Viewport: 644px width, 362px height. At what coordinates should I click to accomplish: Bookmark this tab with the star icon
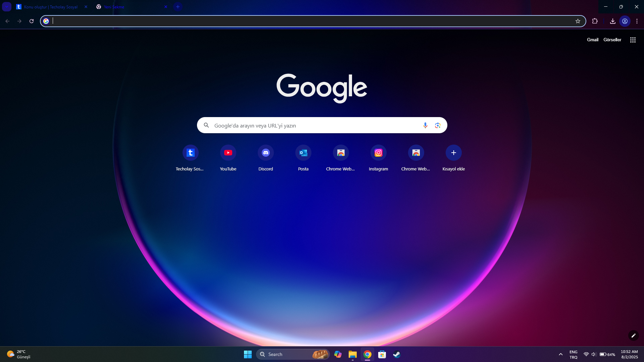578,21
